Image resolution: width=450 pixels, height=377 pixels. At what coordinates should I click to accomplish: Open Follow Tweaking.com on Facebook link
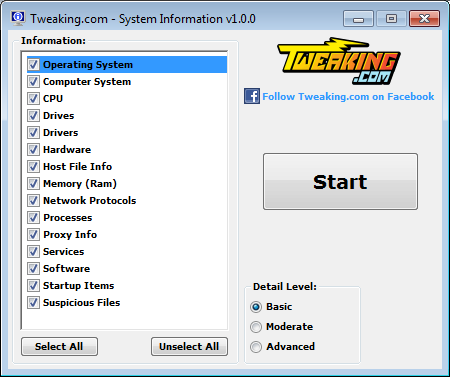[348, 96]
